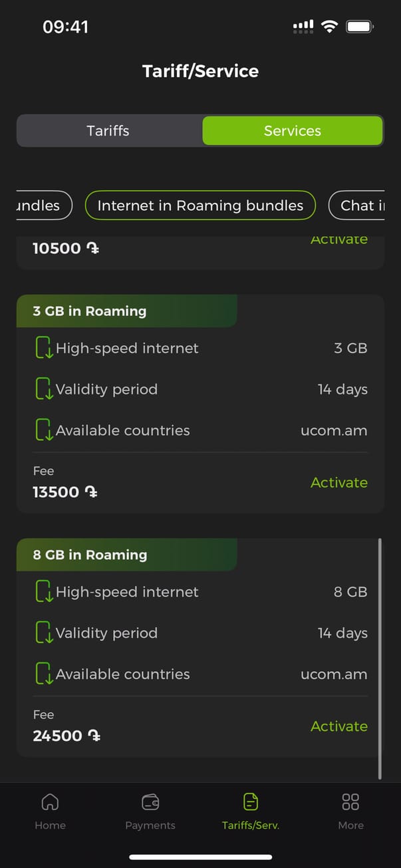Activate the 3 GB in Roaming bundle
401x868 pixels.
[338, 482]
